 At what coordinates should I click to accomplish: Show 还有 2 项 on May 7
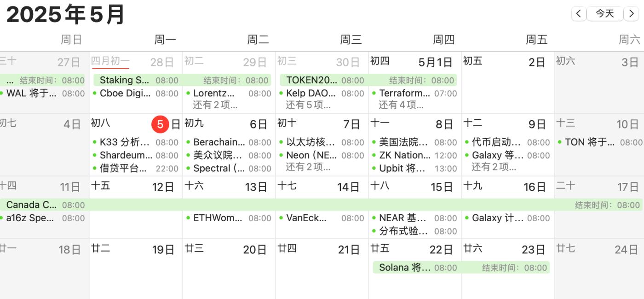click(x=308, y=167)
